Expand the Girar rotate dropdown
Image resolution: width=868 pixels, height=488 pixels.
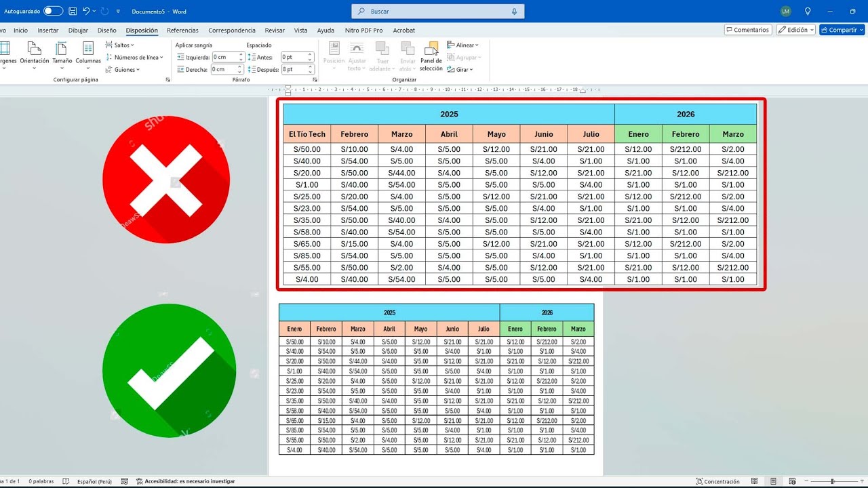tap(460, 70)
